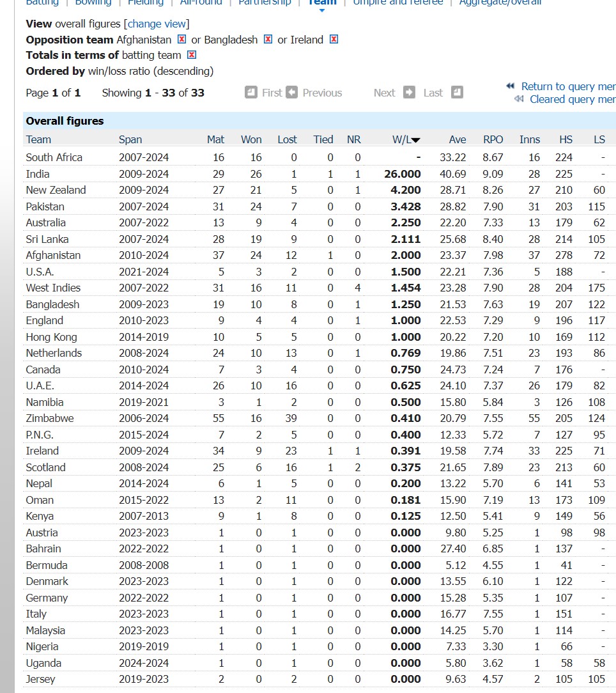This screenshot has width=616, height=693.
Task: Sort table by Tied column
Action: point(323,139)
